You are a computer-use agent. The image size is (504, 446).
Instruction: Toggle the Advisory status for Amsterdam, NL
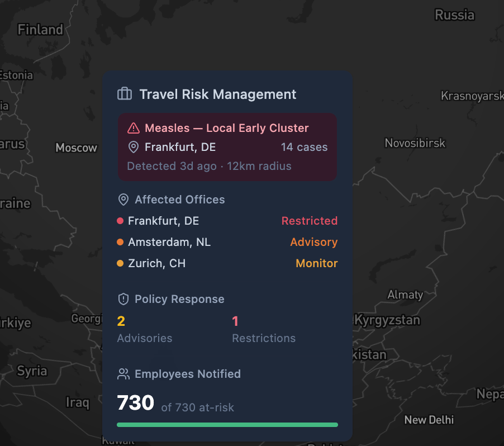[313, 241]
